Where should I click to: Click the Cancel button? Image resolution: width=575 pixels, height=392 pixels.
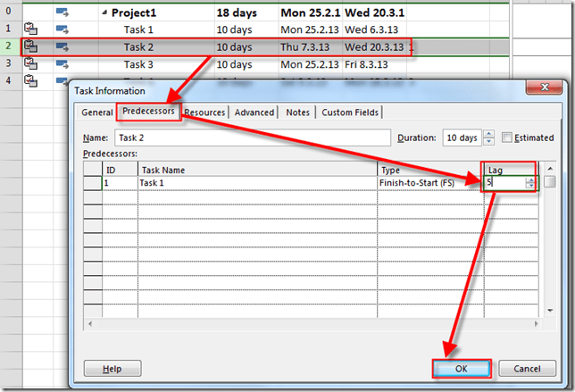[527, 368]
